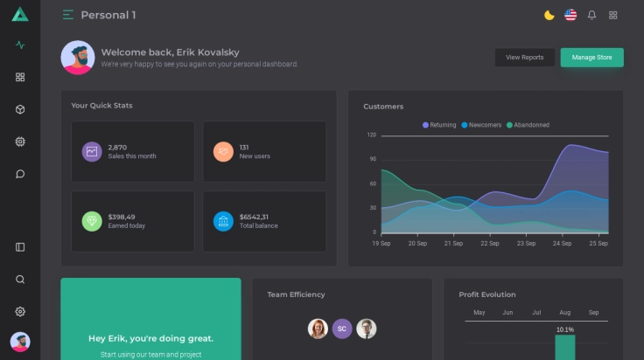This screenshot has height=360, width=644.
Task: Open the grid dashboard icon in sidebar
Action: [20, 77]
